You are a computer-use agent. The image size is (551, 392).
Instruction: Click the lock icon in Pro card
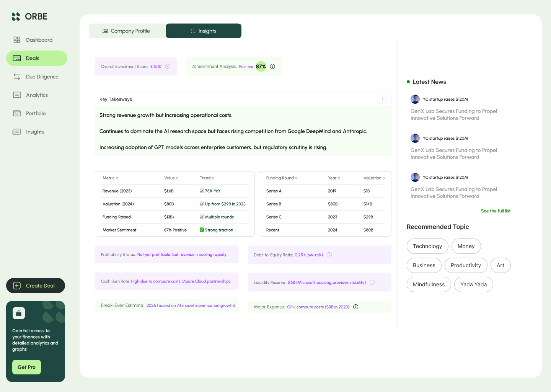(x=19, y=313)
